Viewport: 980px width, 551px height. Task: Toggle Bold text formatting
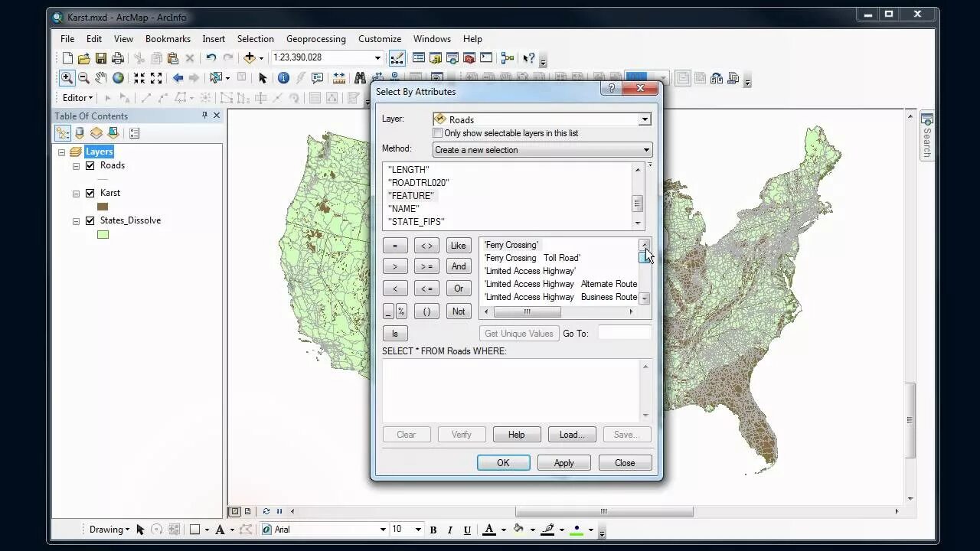[x=433, y=530]
